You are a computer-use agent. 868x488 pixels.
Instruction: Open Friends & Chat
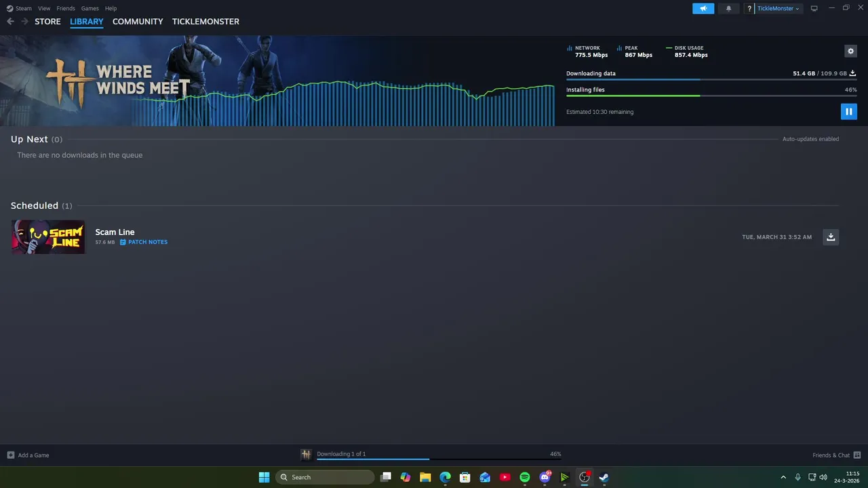(836, 455)
